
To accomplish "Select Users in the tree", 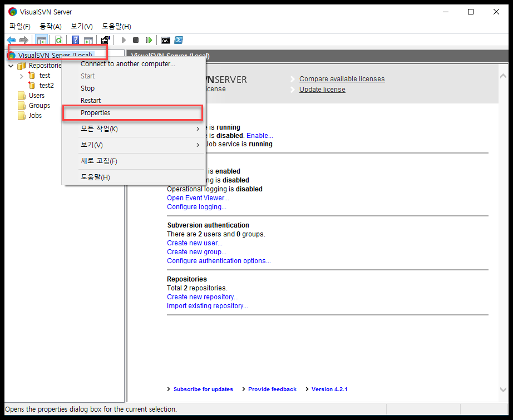I will click(37, 96).
